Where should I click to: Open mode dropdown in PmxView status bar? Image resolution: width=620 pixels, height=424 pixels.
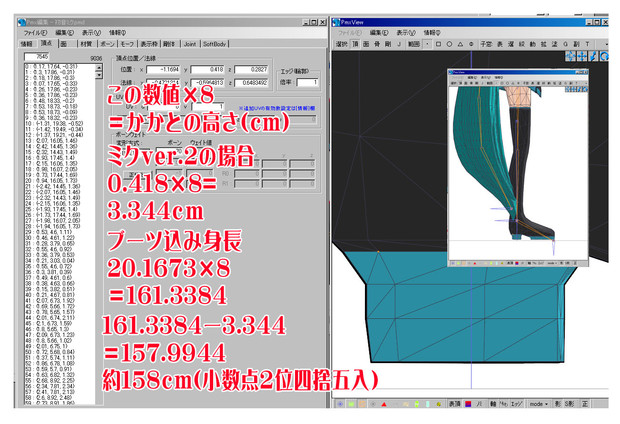pyautogui.click(x=539, y=404)
